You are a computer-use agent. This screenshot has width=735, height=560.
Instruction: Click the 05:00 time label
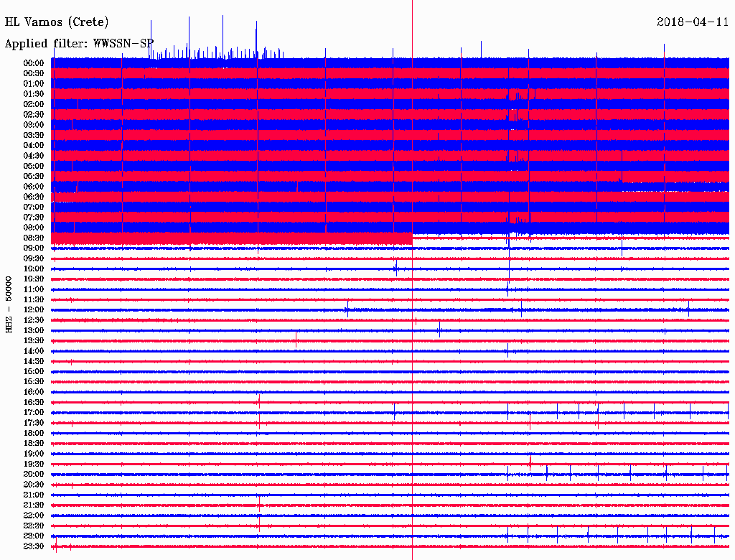(x=34, y=166)
